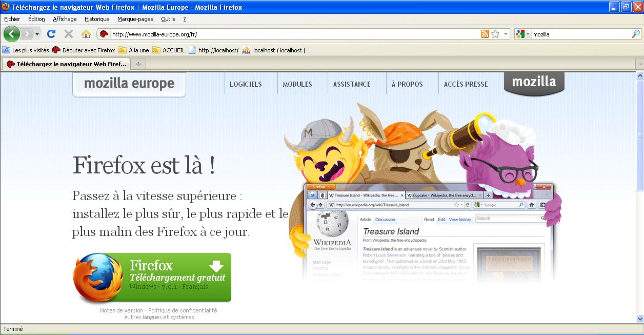Select the Téléchargez le navigateur tab
Viewport: 644px width, 335px height.
click(66, 64)
